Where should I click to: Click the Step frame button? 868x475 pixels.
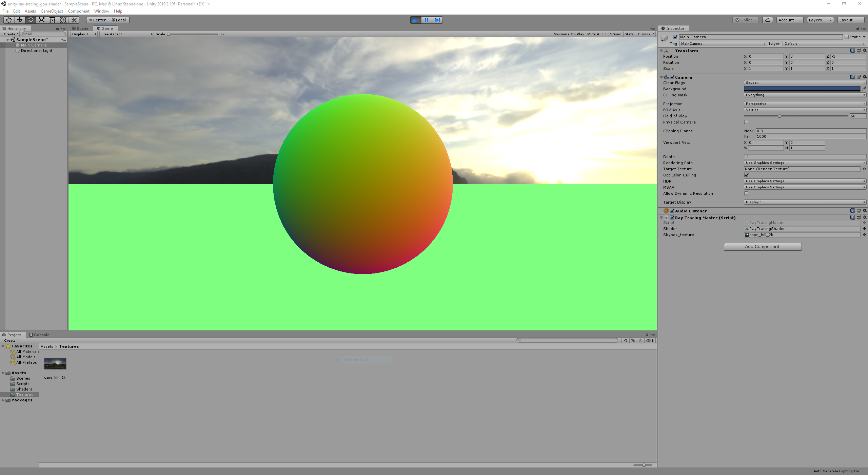(437, 20)
